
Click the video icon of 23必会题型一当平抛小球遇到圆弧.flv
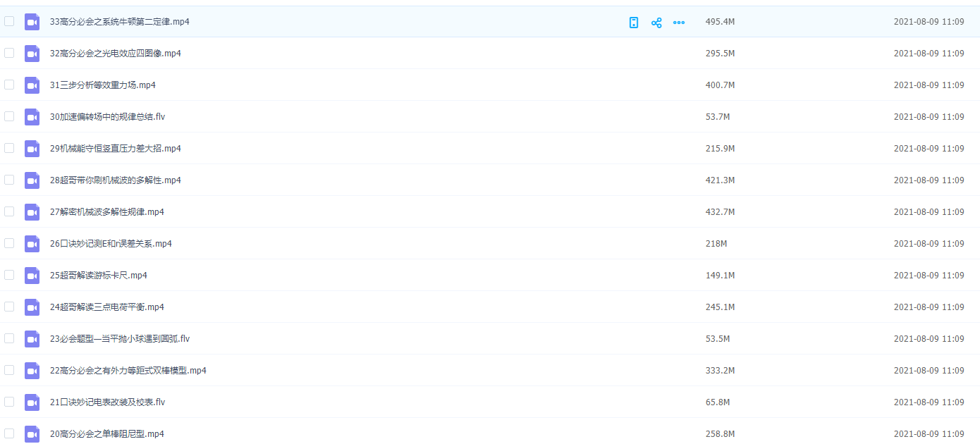[x=32, y=339]
